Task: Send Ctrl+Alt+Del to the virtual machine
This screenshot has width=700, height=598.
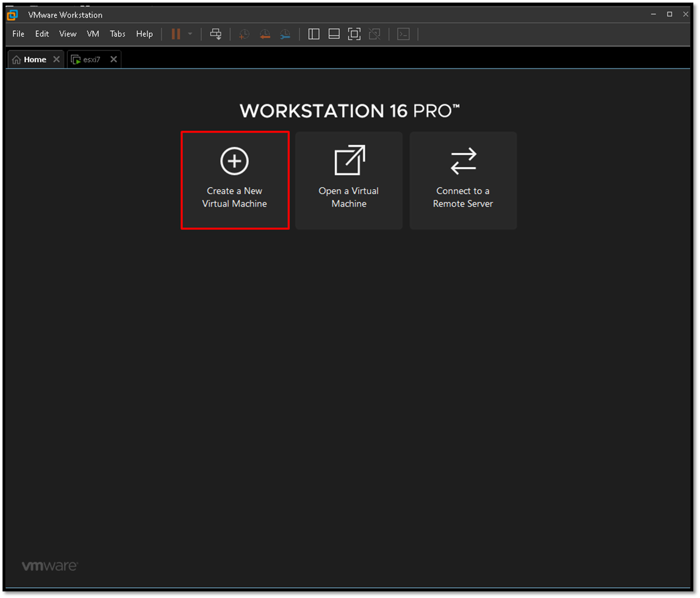Action: tap(215, 34)
